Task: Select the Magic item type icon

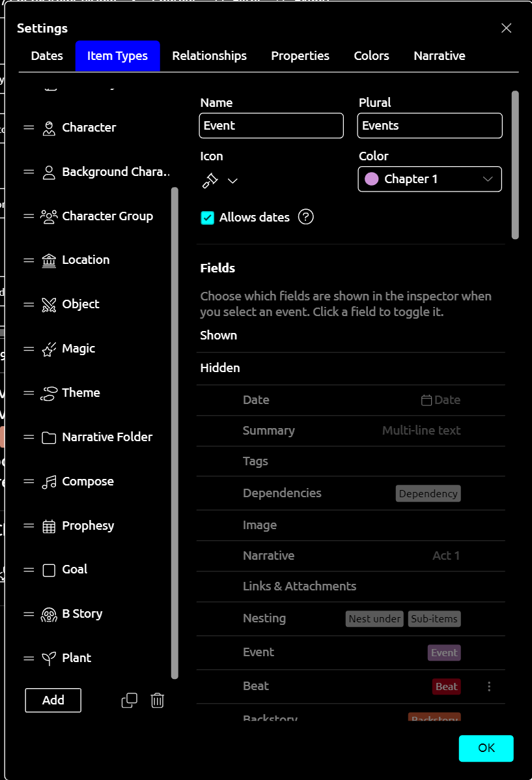Action: [x=49, y=349]
